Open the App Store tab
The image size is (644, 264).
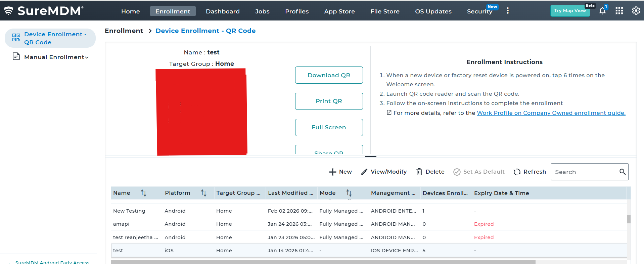tap(339, 11)
